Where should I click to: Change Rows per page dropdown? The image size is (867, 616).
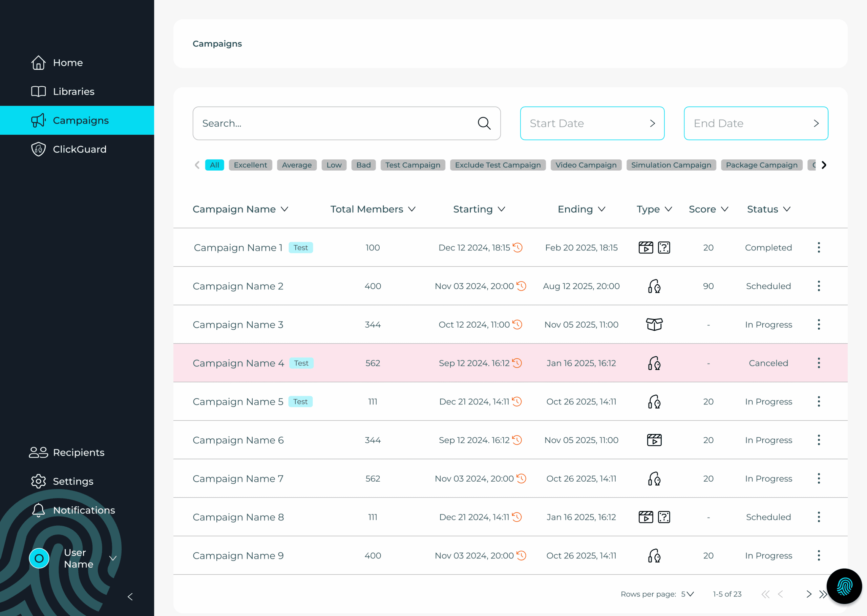[x=688, y=594]
